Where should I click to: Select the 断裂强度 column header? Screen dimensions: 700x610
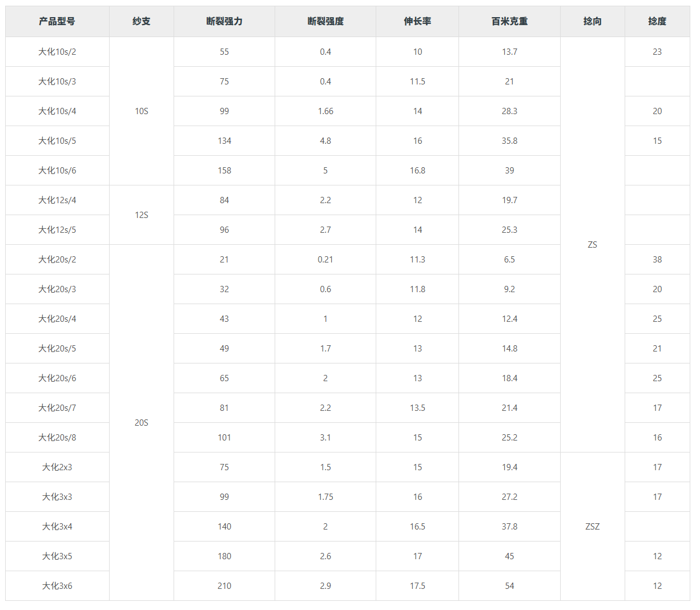pyautogui.click(x=325, y=21)
